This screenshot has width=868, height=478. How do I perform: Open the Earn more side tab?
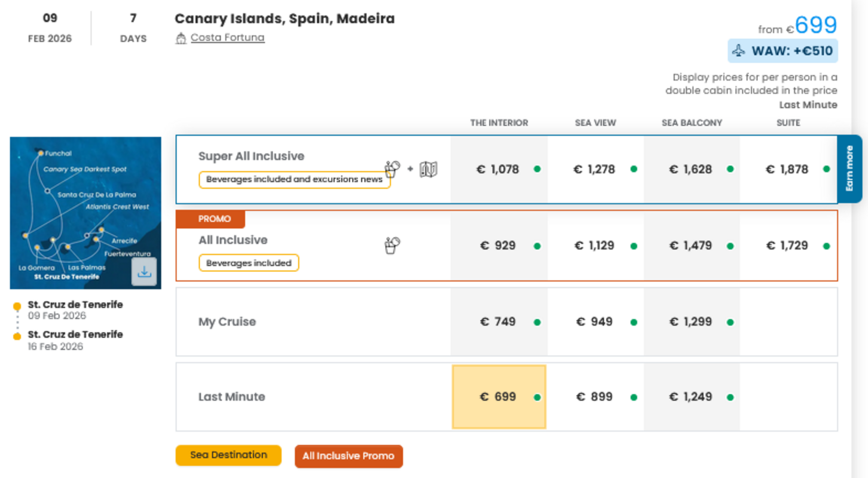click(849, 169)
